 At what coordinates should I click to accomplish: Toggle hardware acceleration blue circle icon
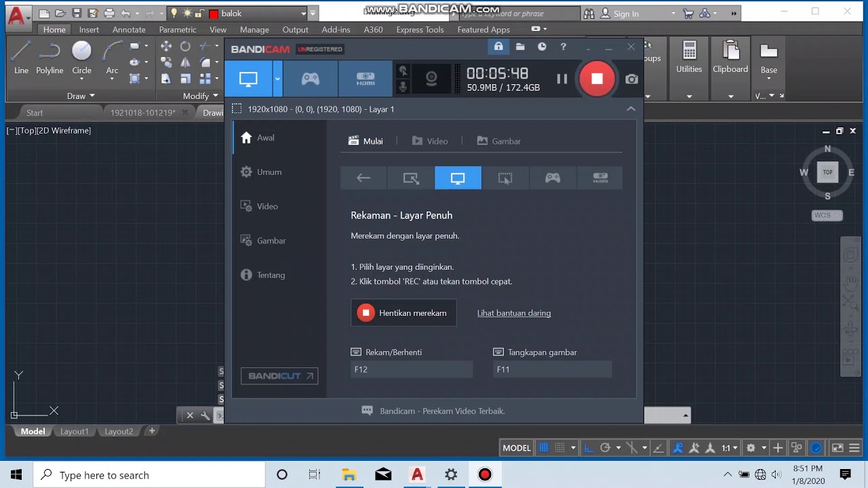(816, 447)
